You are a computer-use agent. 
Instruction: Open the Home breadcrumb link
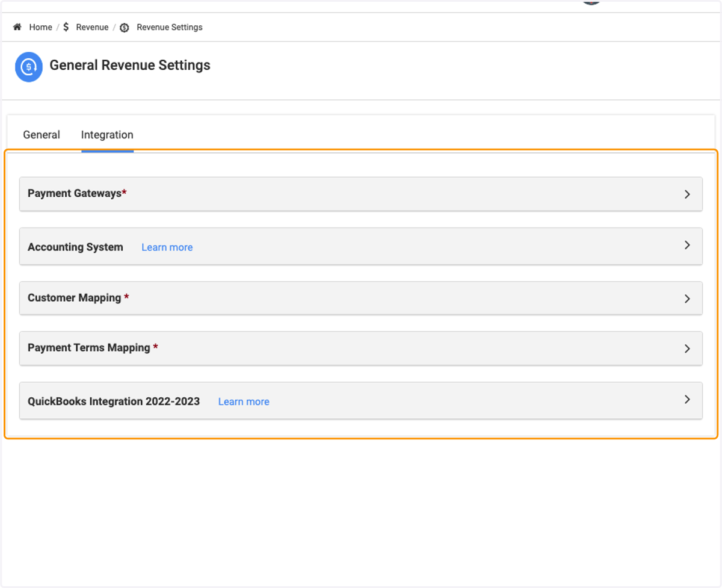point(41,27)
